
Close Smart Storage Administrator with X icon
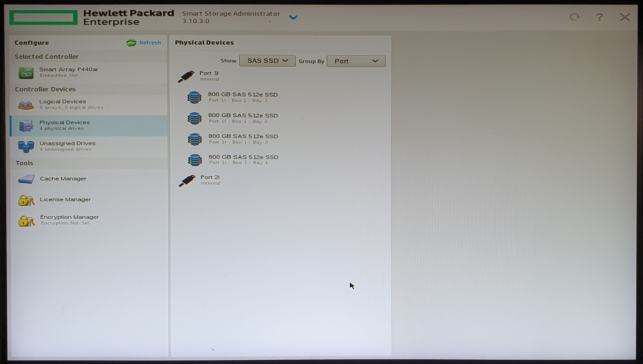(625, 17)
